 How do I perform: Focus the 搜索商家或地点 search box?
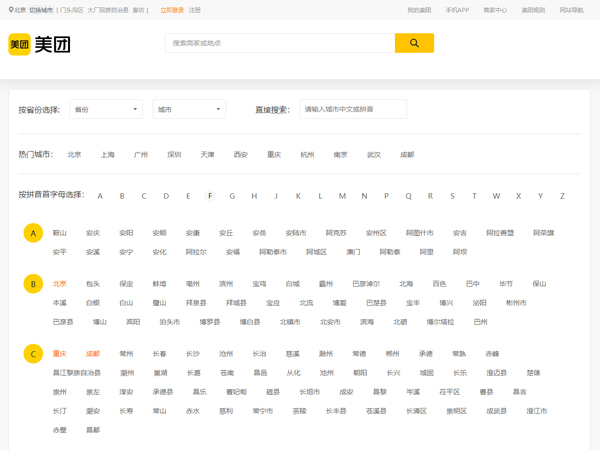pos(280,43)
